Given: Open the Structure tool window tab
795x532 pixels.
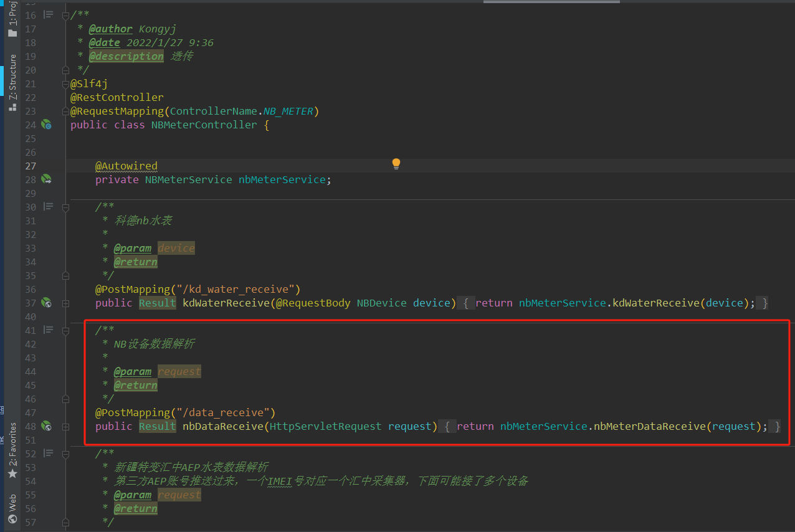Looking at the screenshot, I should (x=12, y=81).
